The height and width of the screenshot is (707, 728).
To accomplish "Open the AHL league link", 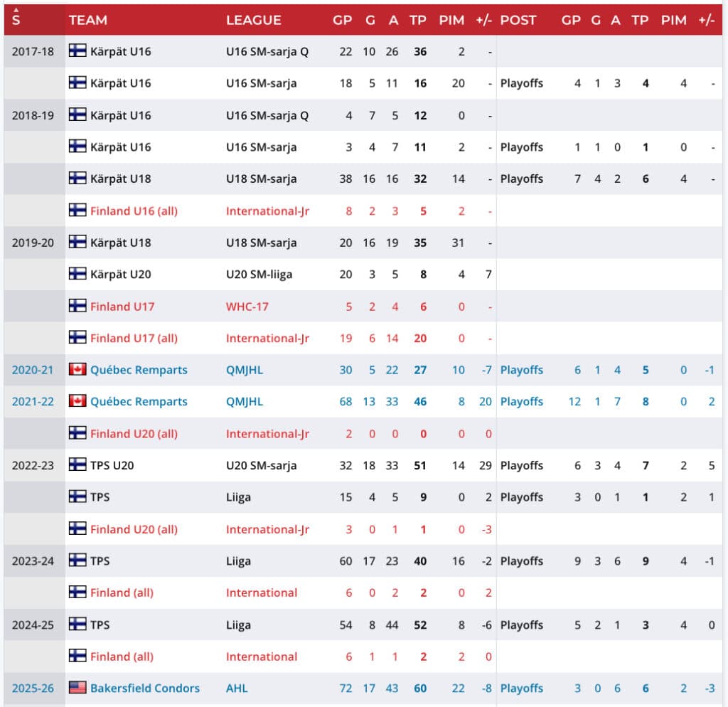I will click(237, 688).
